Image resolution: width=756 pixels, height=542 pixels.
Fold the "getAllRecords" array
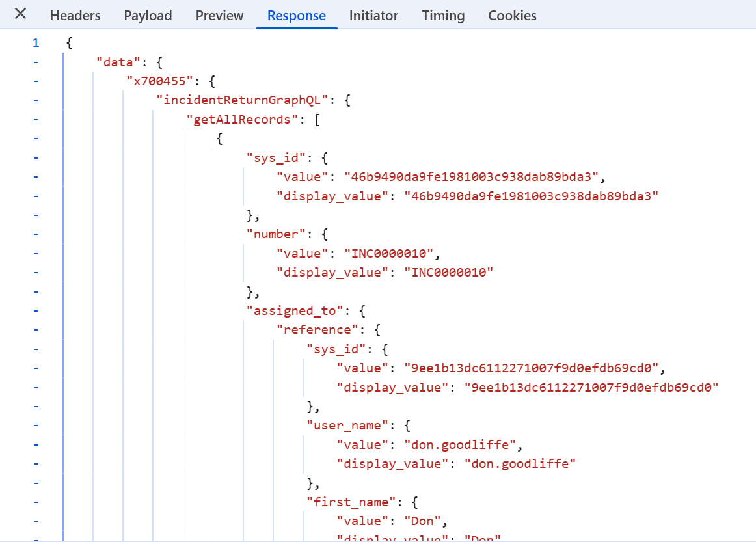coord(36,120)
